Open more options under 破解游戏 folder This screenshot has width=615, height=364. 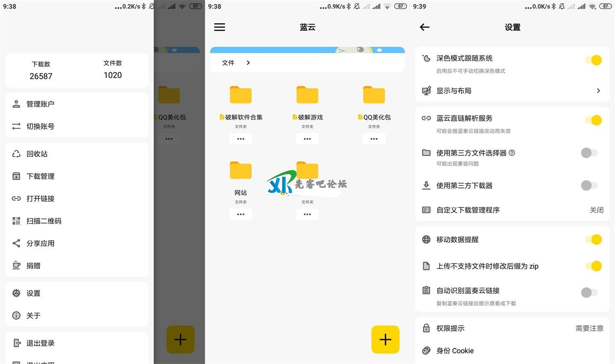pos(307,139)
